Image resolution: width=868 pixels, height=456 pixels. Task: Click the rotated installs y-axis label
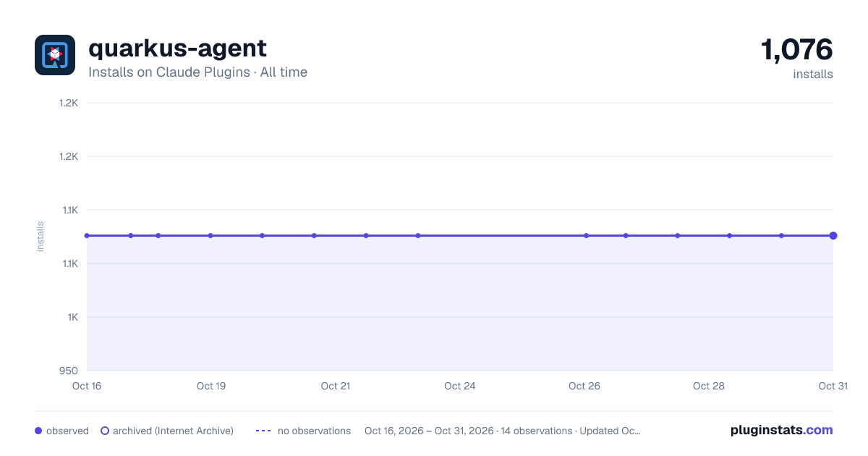coord(41,237)
